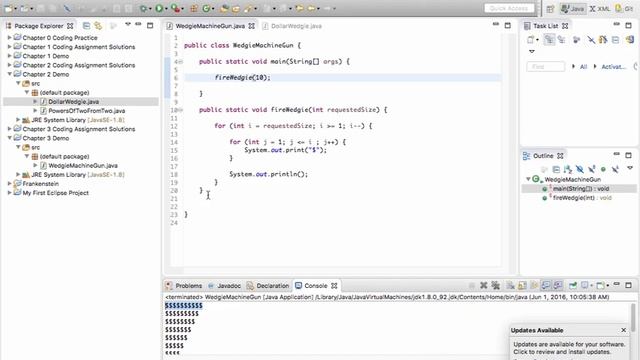
Task: Expand Chapter 0 Coding Practice project
Action: pyautogui.click(x=9, y=38)
